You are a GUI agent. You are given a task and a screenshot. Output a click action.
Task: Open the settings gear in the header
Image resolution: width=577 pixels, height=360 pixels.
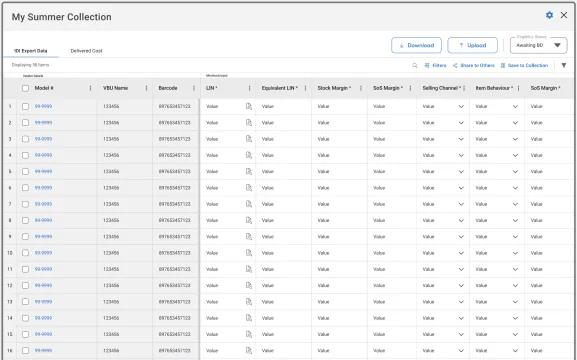point(549,15)
